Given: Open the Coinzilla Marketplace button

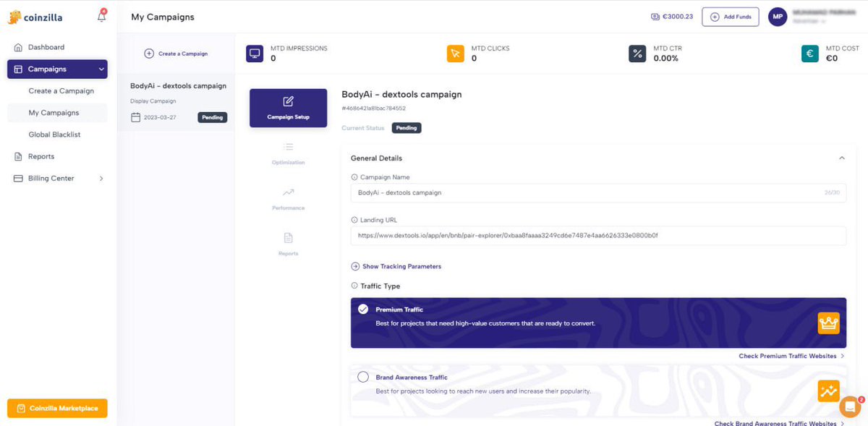Looking at the screenshot, I should tap(57, 409).
